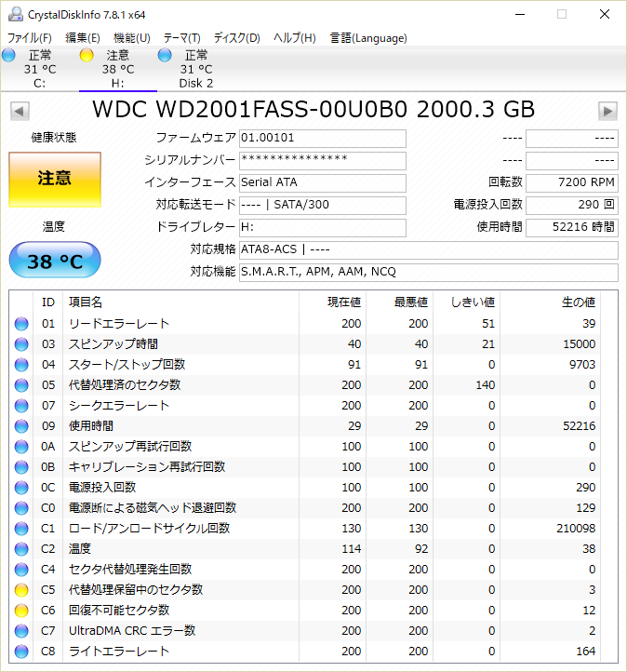This screenshot has width=627, height=672.
Task: Click yellow caution orb of row C5
Action: click(x=21, y=590)
